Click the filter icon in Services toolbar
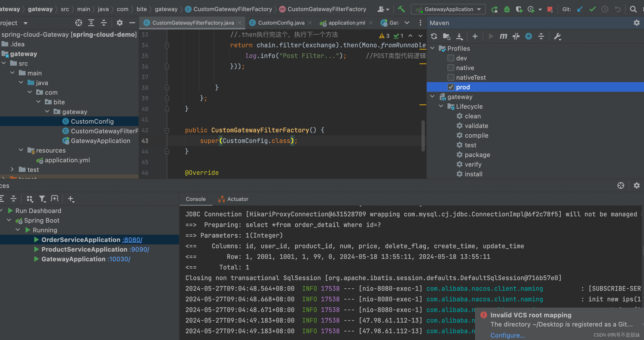The height and width of the screenshot is (340, 644). pyautogui.click(x=42, y=199)
